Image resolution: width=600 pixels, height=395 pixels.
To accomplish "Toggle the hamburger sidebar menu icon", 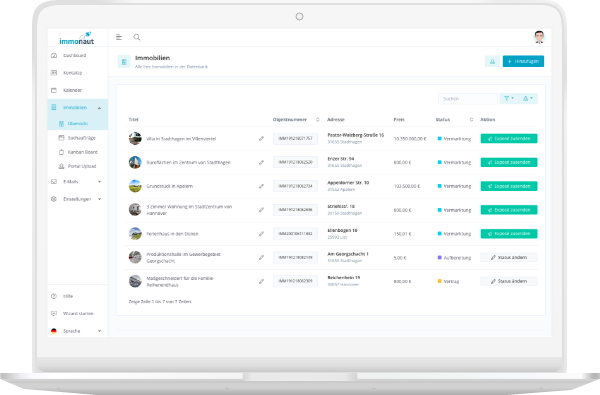I will point(119,37).
